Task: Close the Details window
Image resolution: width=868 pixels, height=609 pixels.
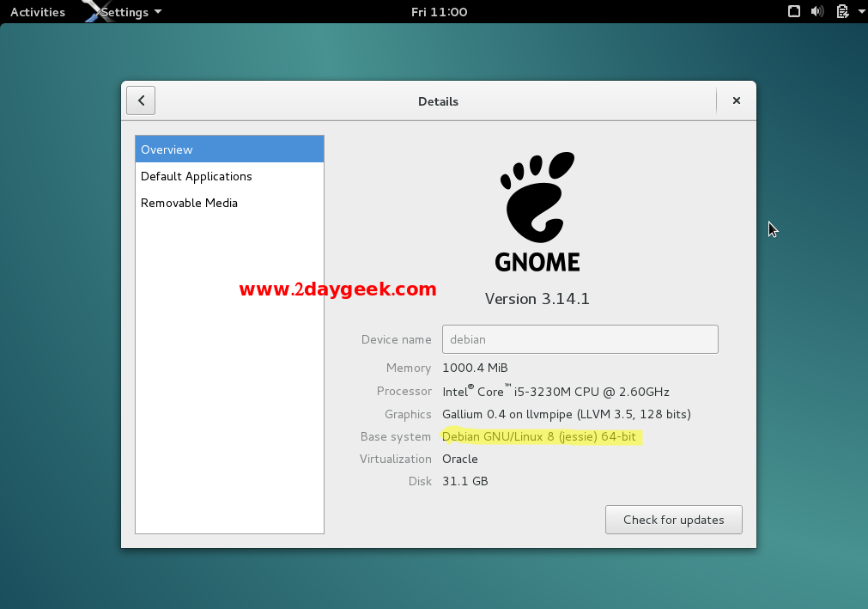Action: [x=736, y=100]
